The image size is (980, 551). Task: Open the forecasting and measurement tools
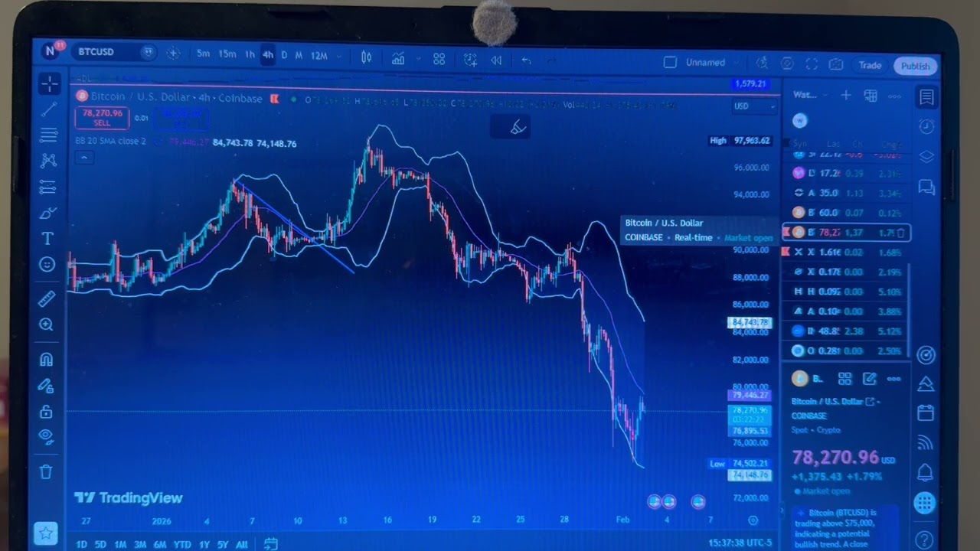48,187
